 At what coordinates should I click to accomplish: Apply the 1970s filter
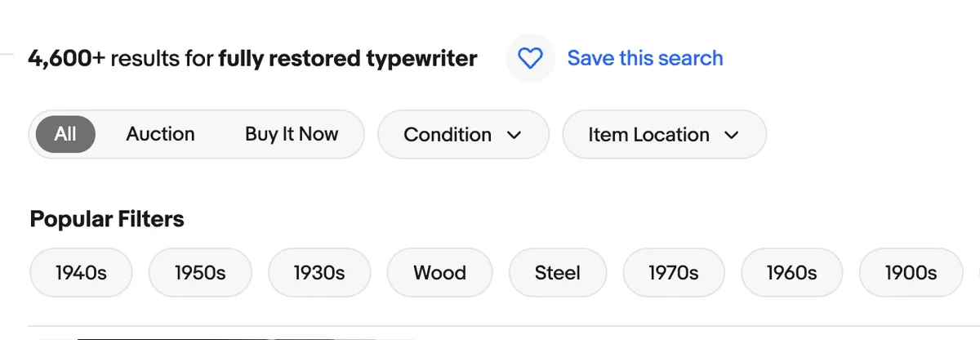coord(674,272)
